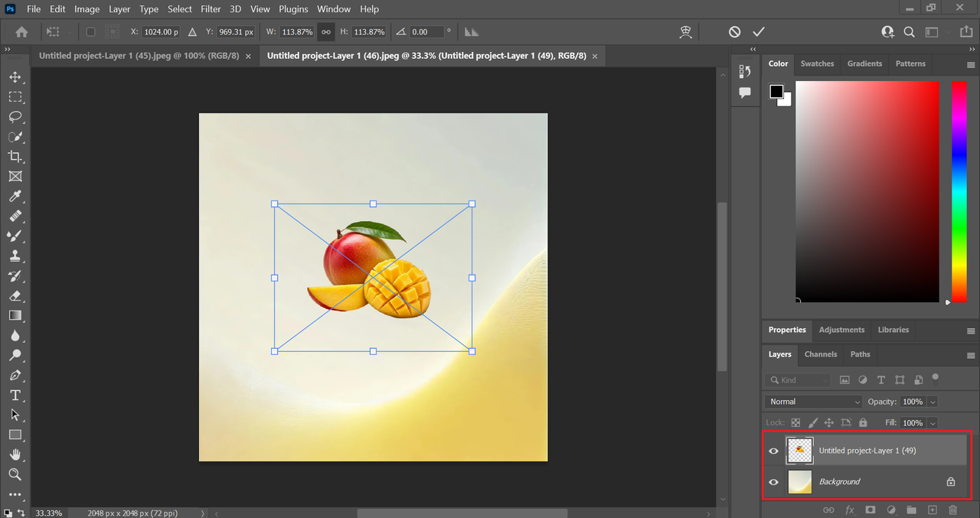Toggle the aspect ratio link between W and H
The height and width of the screenshot is (518, 980).
click(x=326, y=32)
